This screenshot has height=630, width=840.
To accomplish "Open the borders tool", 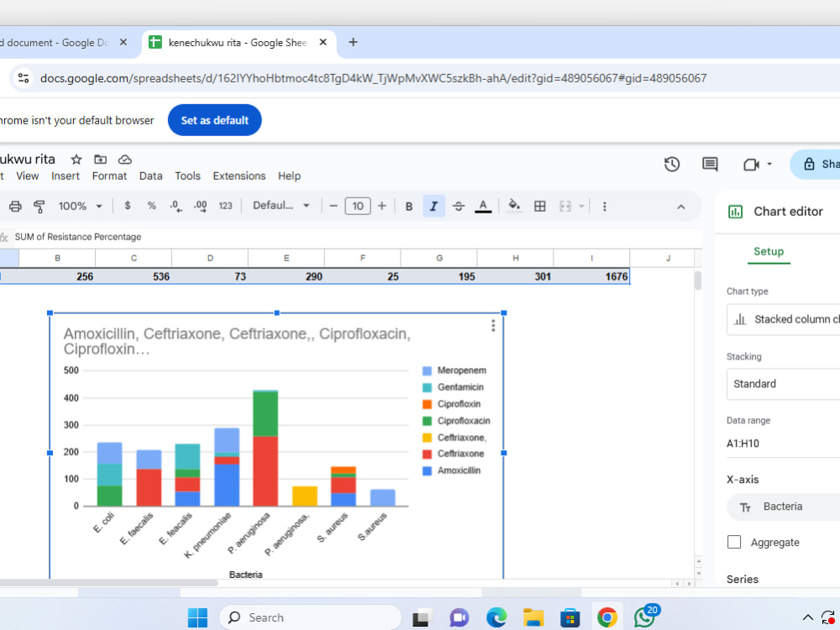I will [540, 207].
